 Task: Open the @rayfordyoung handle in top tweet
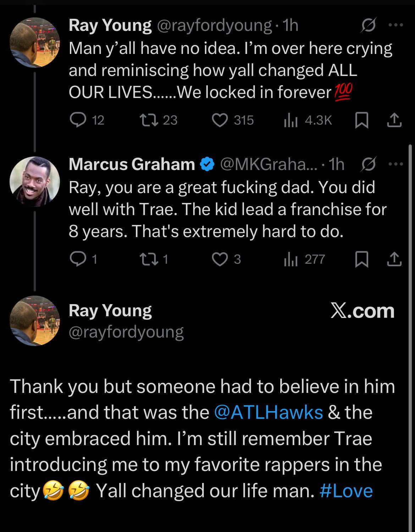pyautogui.click(x=214, y=26)
